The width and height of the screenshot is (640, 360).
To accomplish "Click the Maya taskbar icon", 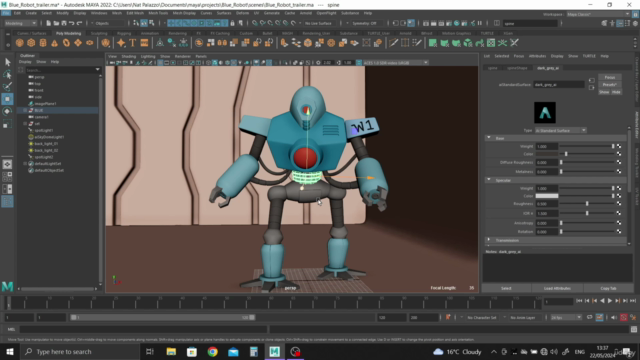I will 274,351.
